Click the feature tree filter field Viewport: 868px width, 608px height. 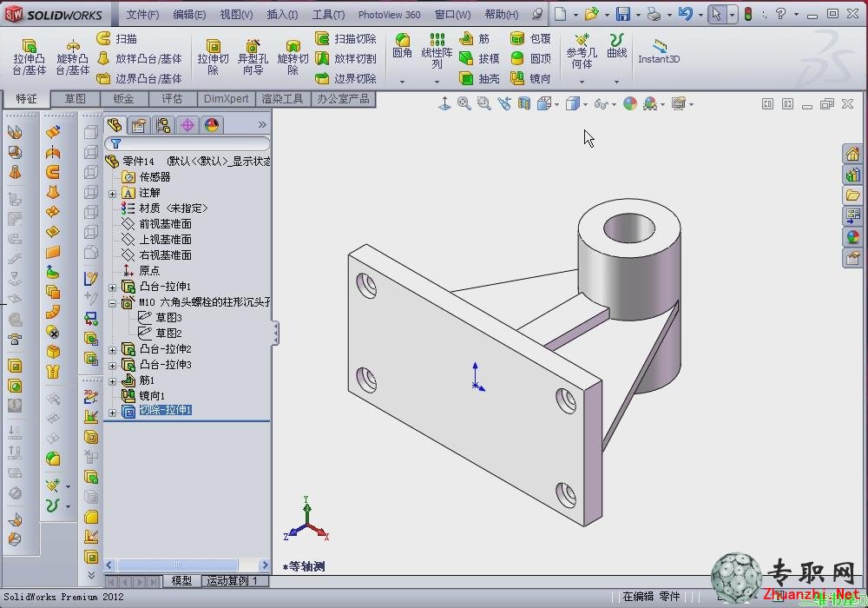(187, 144)
